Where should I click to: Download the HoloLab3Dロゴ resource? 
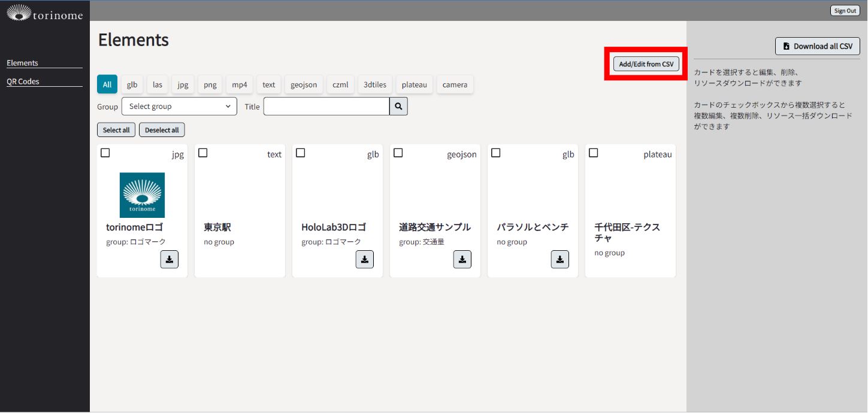click(x=365, y=259)
